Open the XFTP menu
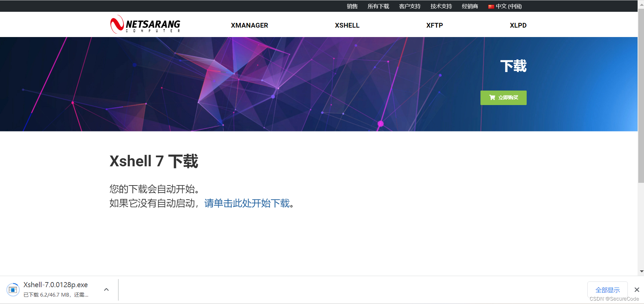This screenshot has height=304, width=644. point(434,25)
